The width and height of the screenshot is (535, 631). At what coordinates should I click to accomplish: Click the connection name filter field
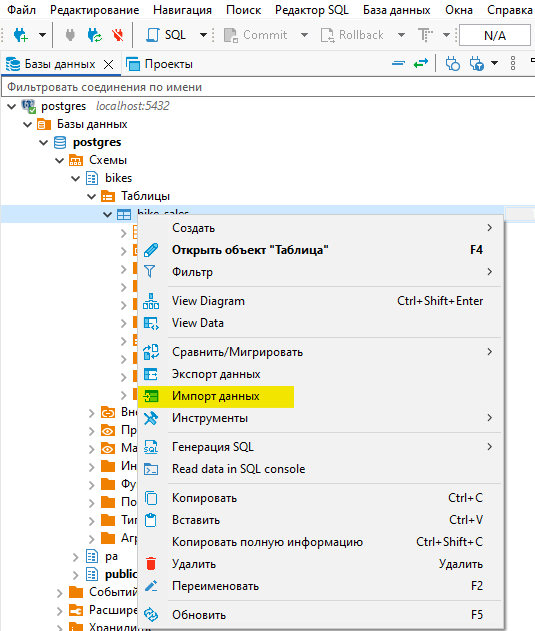268,87
